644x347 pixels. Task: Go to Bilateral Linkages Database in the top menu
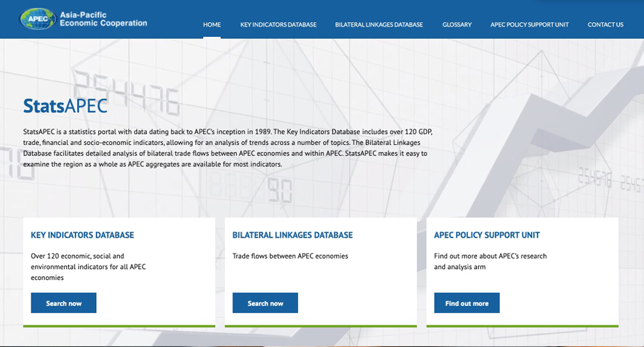[379, 24]
